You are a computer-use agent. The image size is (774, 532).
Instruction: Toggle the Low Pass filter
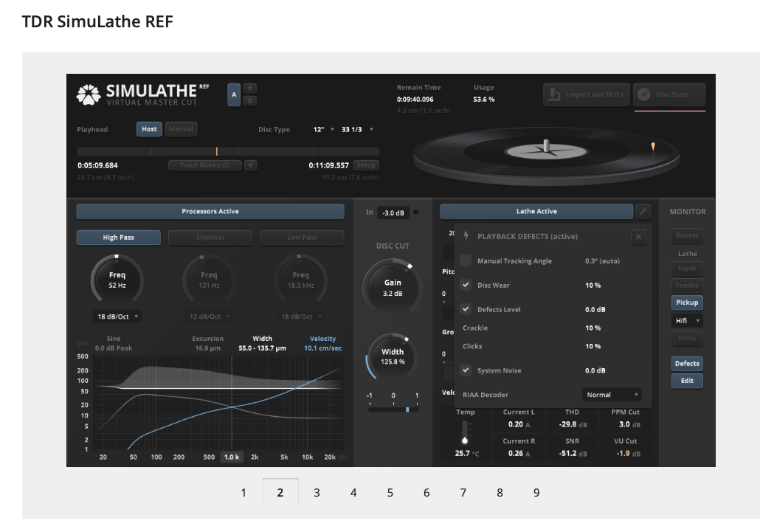click(302, 238)
